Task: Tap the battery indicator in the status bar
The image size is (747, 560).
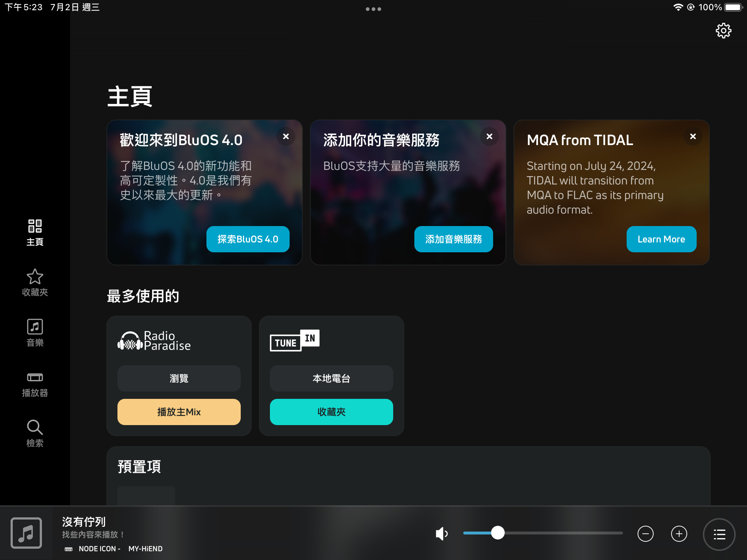Action: point(734,7)
